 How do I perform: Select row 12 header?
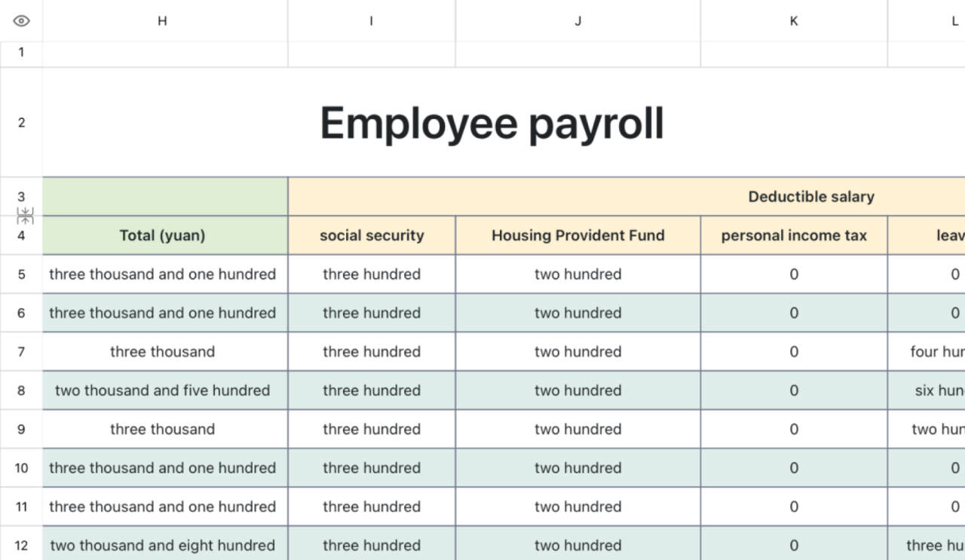(21, 544)
